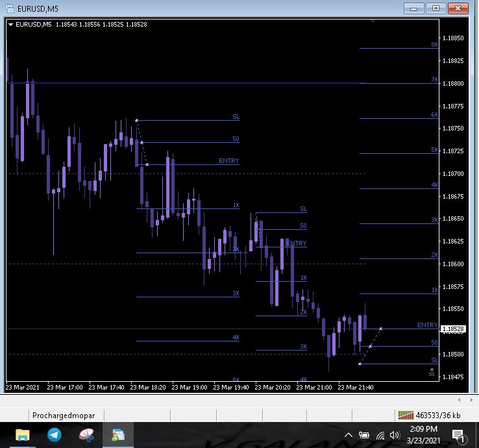Click the 23 Mar 19:40 time label
The height and width of the screenshot is (448, 479).
click(231, 387)
